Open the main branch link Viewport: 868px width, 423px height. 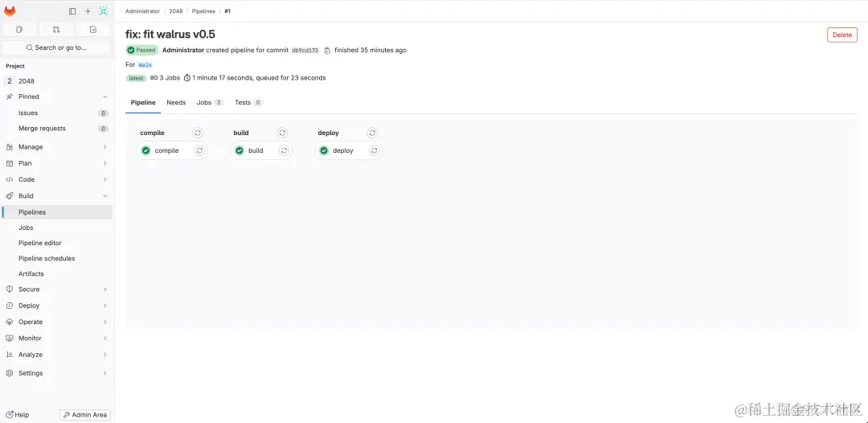pos(145,65)
